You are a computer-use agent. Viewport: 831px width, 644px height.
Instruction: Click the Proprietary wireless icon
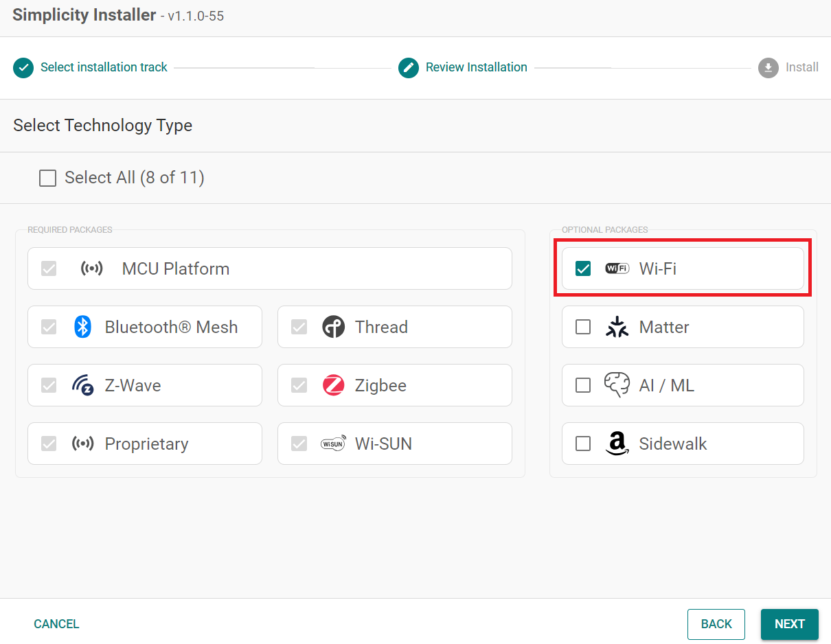click(83, 444)
